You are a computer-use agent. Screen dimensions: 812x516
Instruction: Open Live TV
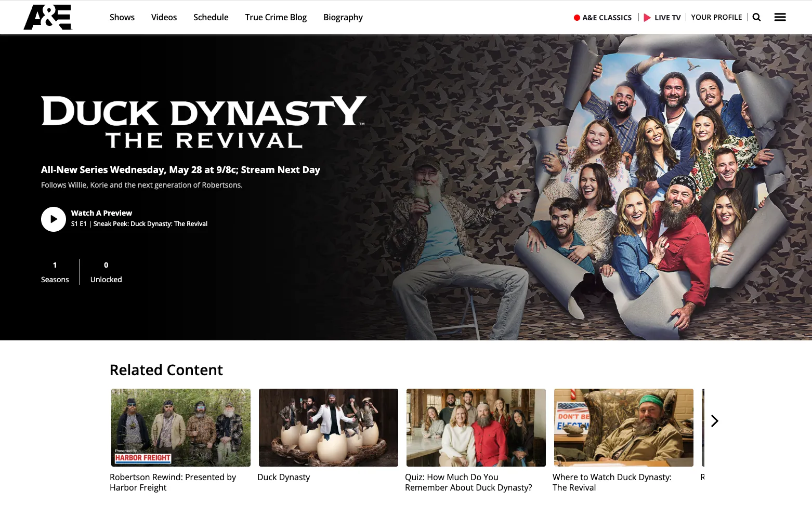662,17
